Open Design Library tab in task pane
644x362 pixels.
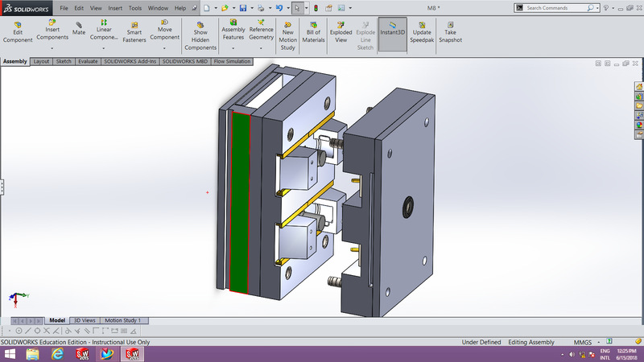tap(639, 96)
